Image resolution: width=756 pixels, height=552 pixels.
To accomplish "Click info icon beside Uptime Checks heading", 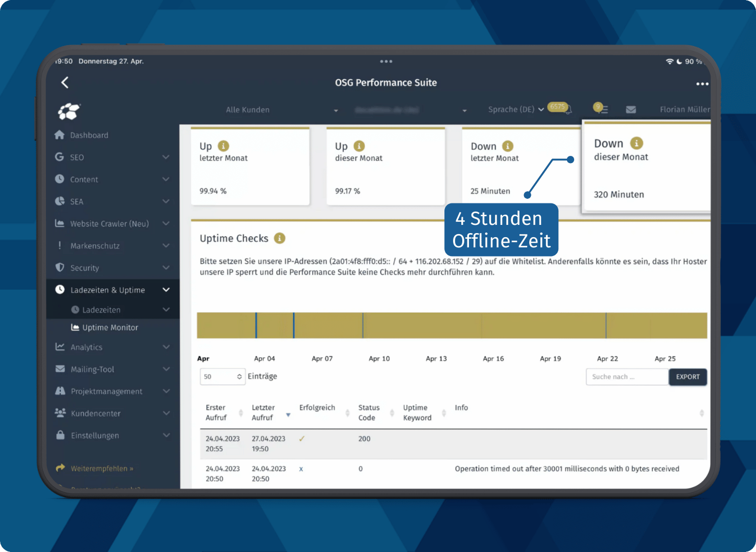I will point(279,238).
